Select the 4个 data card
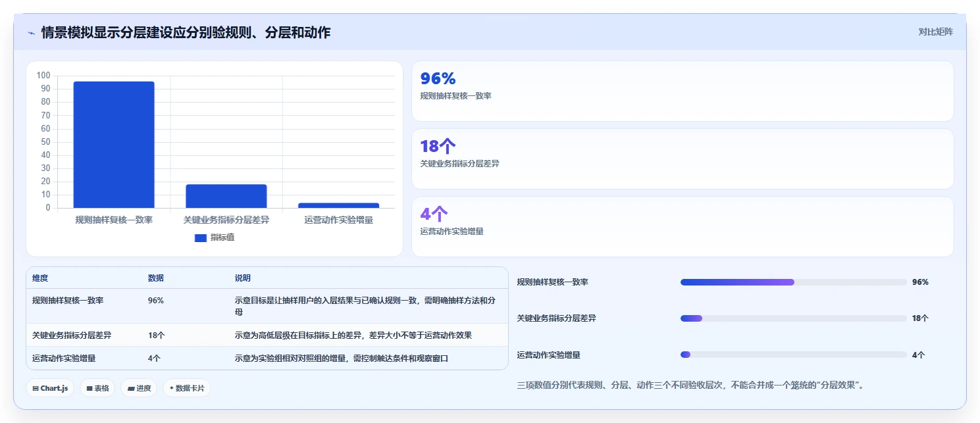Screen dimensions: 980x423 point(683,226)
